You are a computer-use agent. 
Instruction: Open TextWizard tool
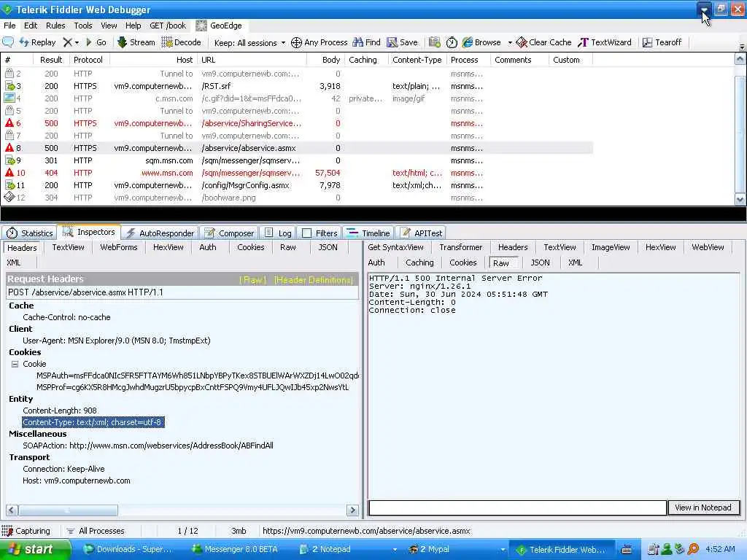[x=605, y=42]
